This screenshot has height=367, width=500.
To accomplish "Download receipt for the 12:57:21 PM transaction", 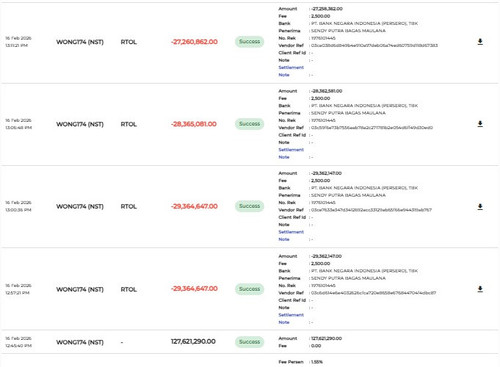I will [480, 289].
